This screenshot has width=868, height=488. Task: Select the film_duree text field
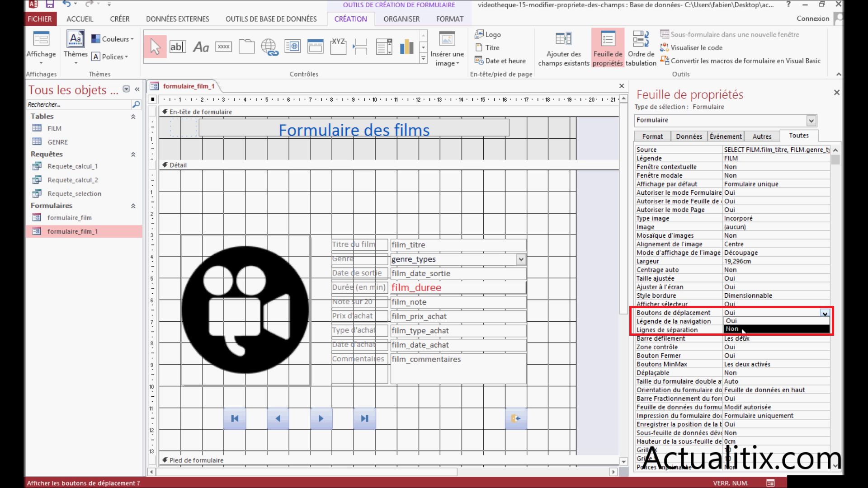458,287
